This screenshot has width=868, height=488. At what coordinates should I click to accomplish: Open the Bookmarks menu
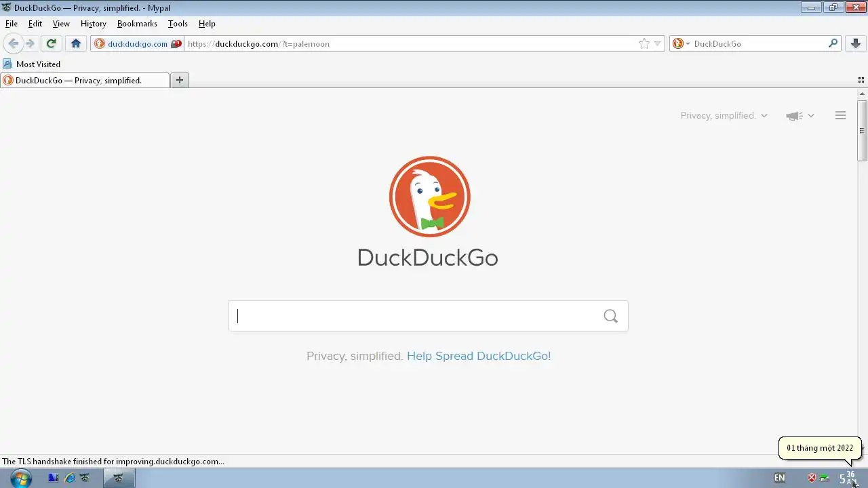[x=137, y=23]
